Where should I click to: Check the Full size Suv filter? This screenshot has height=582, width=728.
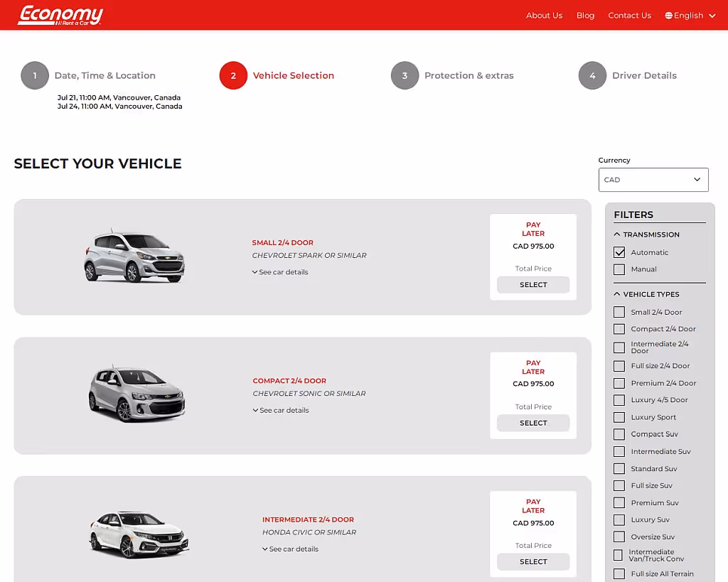619,485
